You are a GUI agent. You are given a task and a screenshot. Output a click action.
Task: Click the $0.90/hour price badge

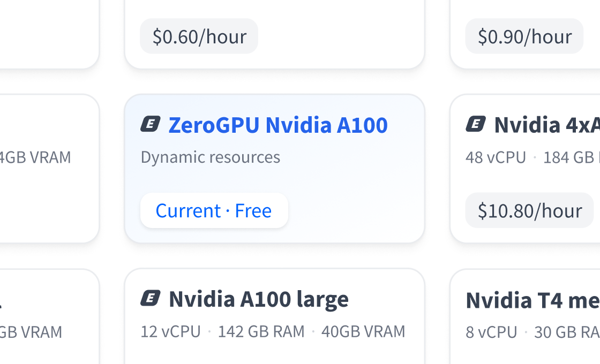(x=524, y=36)
